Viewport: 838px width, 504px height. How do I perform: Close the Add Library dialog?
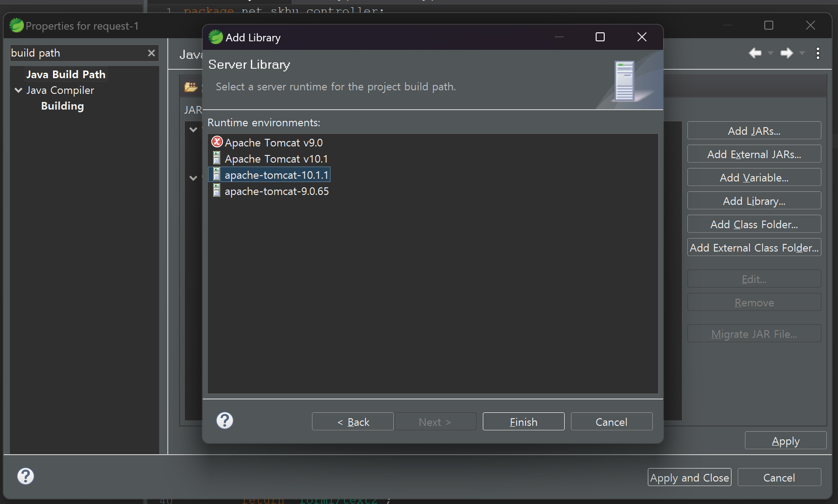(642, 37)
